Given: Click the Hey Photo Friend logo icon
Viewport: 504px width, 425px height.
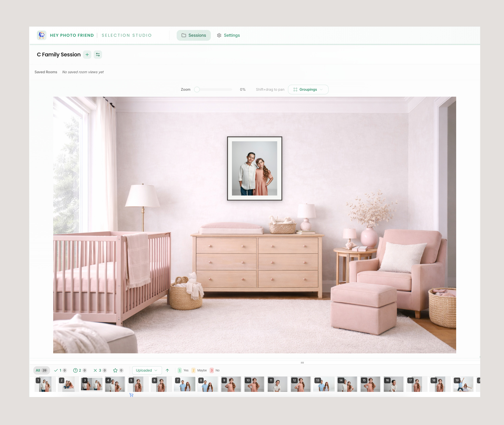Looking at the screenshot, I should [41, 35].
